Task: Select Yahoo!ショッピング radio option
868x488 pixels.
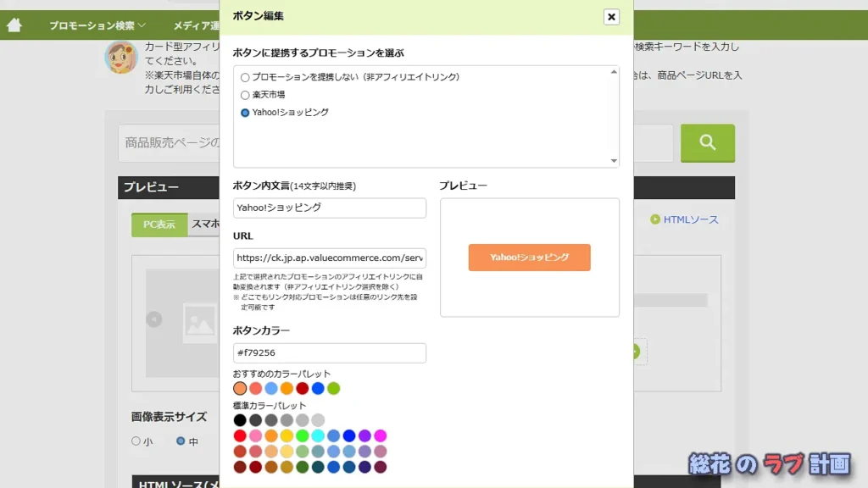Action: click(245, 113)
